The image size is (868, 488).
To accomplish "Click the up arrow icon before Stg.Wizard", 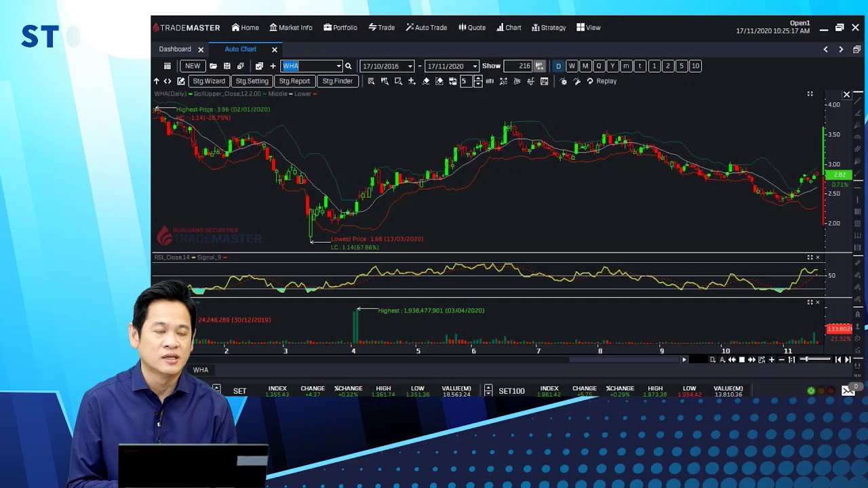I will click(157, 81).
